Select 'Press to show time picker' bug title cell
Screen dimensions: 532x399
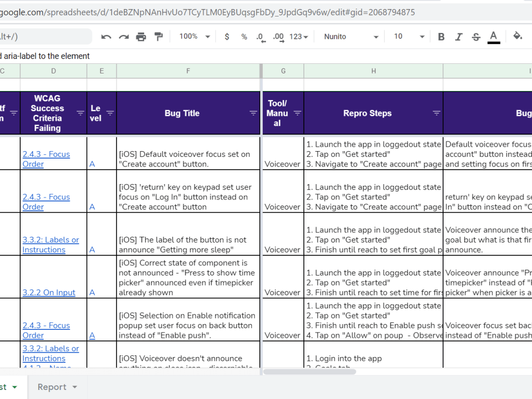[x=188, y=277]
